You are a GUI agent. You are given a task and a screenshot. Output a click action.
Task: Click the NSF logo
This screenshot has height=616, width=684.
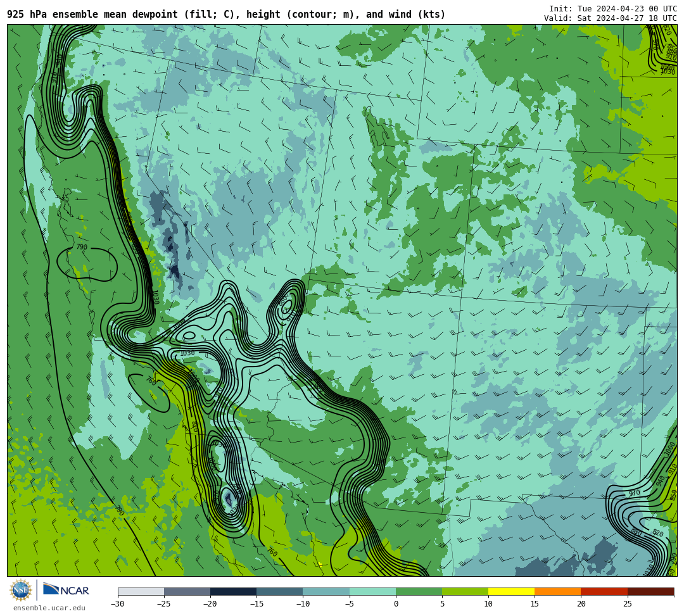pyautogui.click(x=21, y=590)
